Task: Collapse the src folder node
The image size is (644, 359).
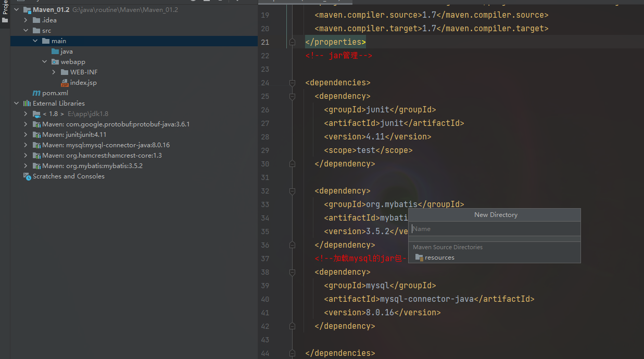Action: [x=26, y=31]
